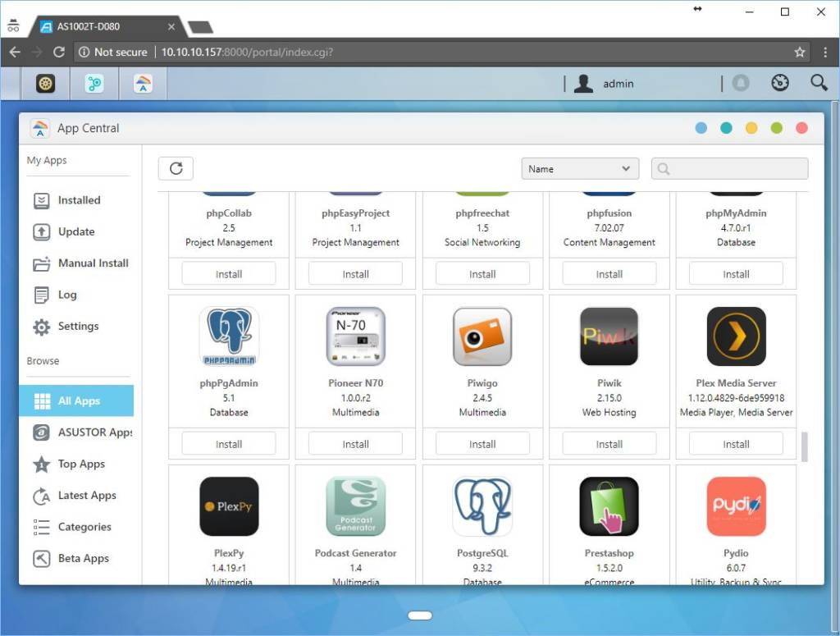Click the teal window control dot
This screenshot has width=840, height=636.
point(727,128)
